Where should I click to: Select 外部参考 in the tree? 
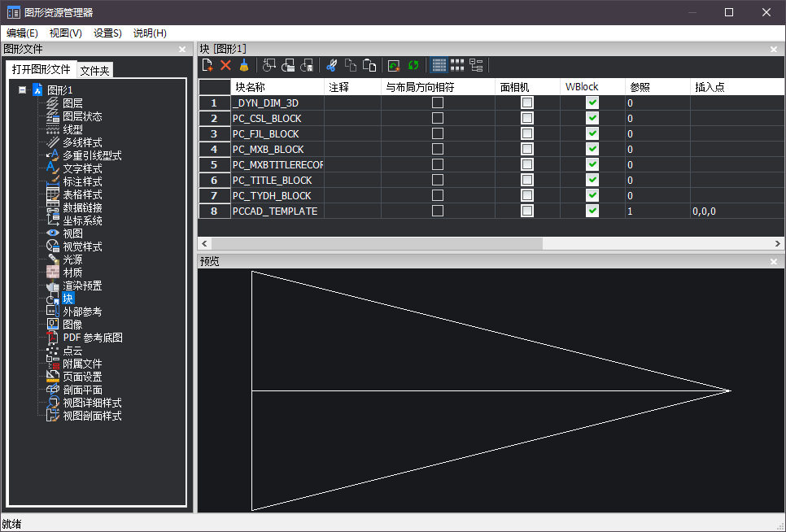coord(82,312)
